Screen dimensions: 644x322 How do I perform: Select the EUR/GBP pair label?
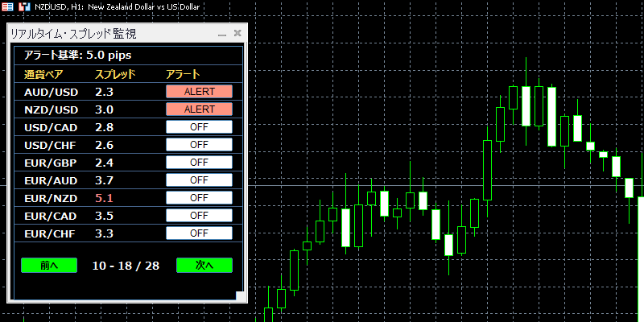[x=51, y=163]
